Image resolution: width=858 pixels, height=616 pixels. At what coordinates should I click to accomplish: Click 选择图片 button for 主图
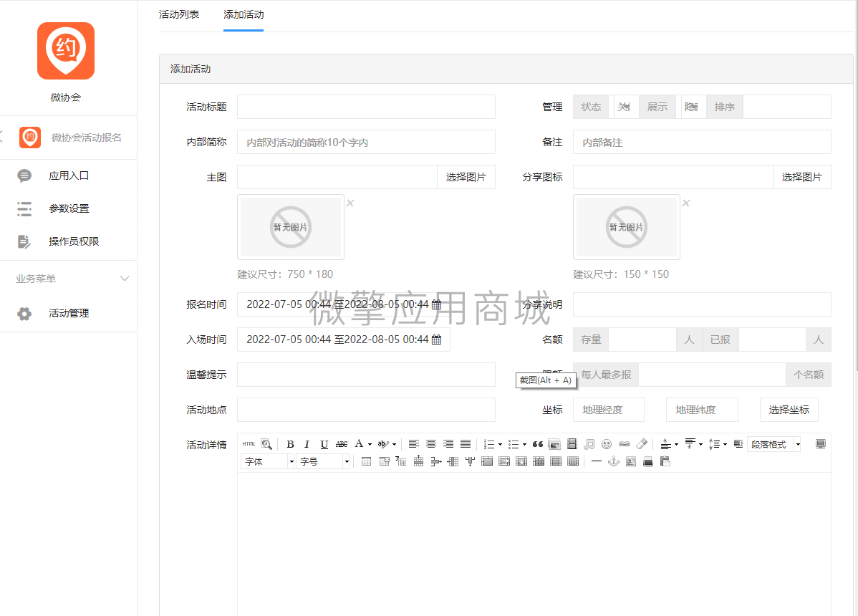coord(466,177)
